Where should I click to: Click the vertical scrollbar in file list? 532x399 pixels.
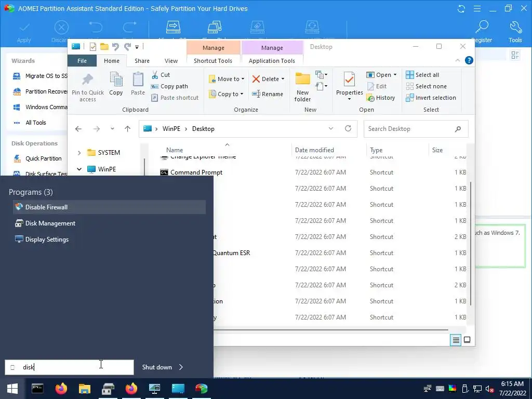(x=470, y=243)
